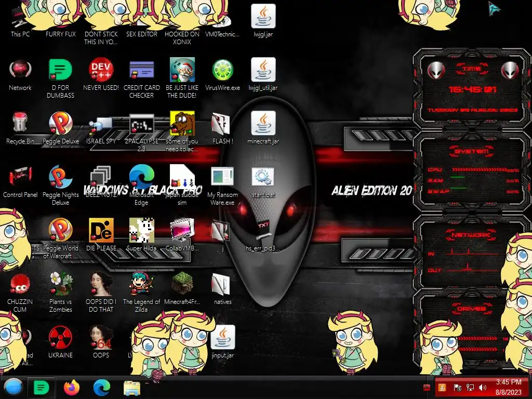Open the network tray icon

[470, 388]
